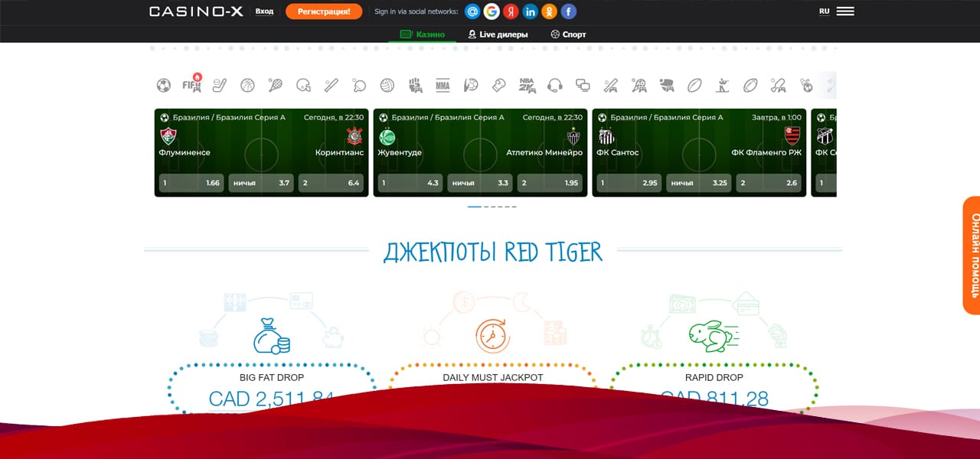Click the Вход login link

[x=264, y=11]
